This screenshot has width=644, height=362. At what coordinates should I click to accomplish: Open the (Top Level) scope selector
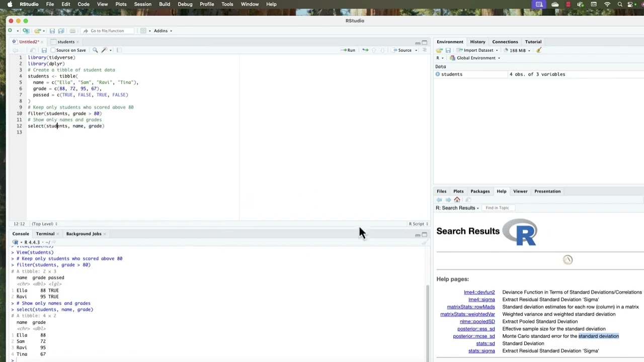pos(44,224)
